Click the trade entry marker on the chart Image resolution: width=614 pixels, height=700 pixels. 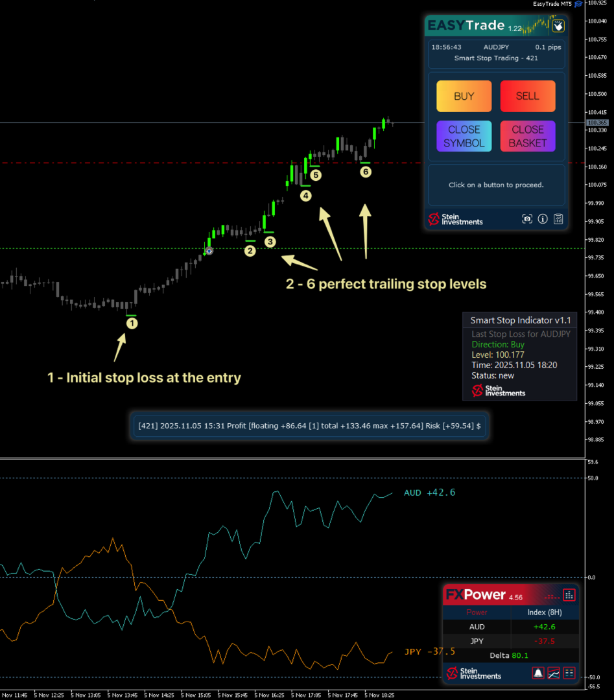(x=209, y=250)
